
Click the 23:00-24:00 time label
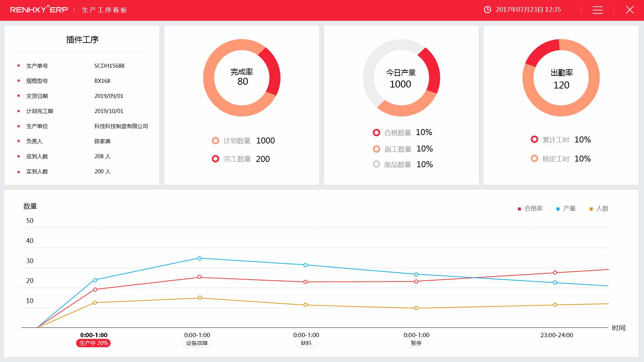[x=557, y=335]
